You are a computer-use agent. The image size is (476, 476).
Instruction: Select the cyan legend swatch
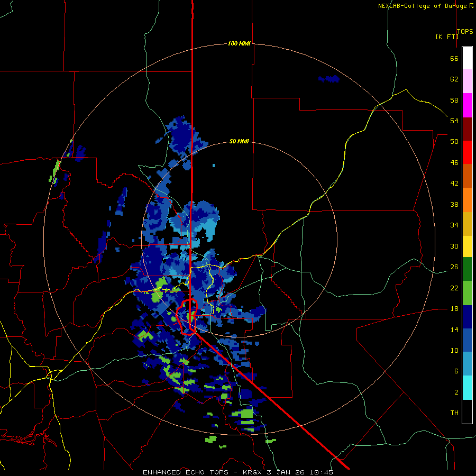click(x=467, y=388)
